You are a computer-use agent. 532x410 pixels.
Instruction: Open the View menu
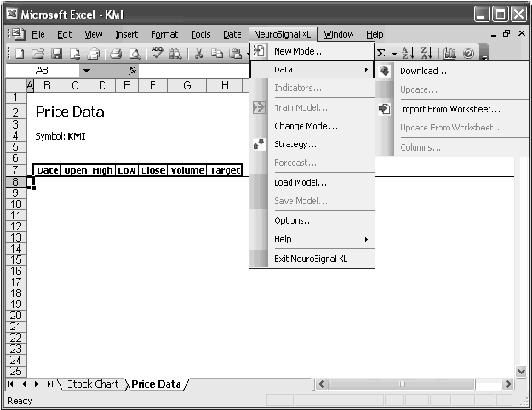tap(93, 34)
